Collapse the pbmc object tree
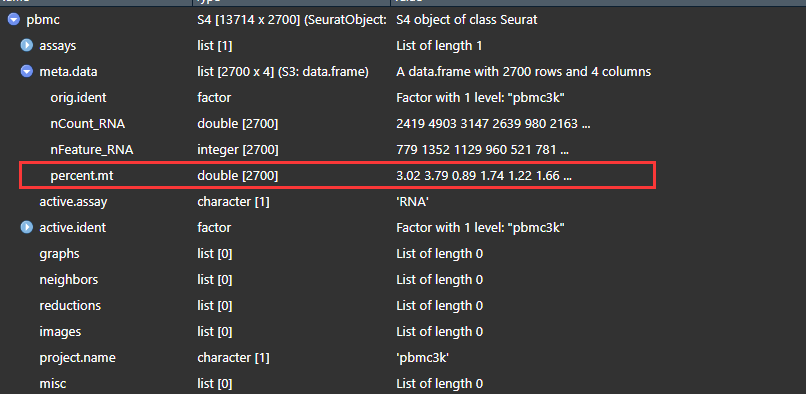 (14, 20)
